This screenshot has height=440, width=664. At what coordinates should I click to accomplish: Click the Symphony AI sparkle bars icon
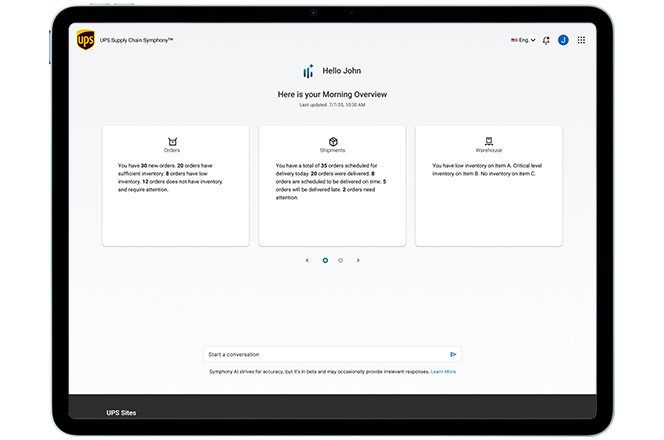click(308, 71)
